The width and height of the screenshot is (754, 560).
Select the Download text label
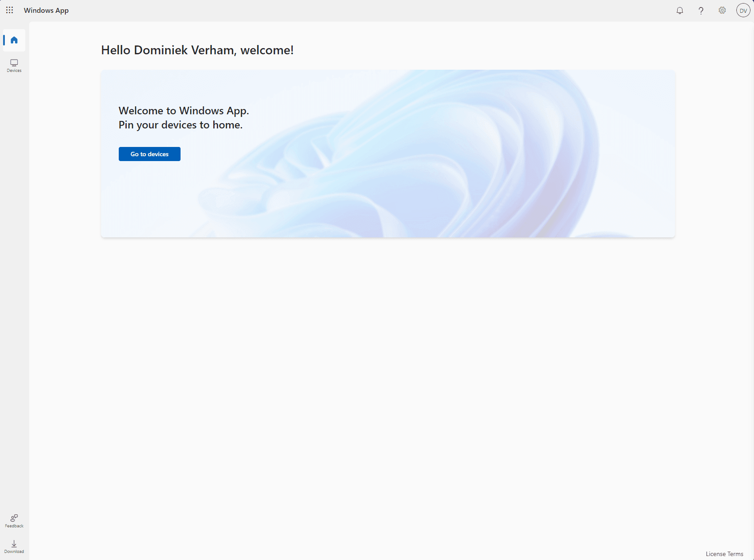[x=14, y=552]
